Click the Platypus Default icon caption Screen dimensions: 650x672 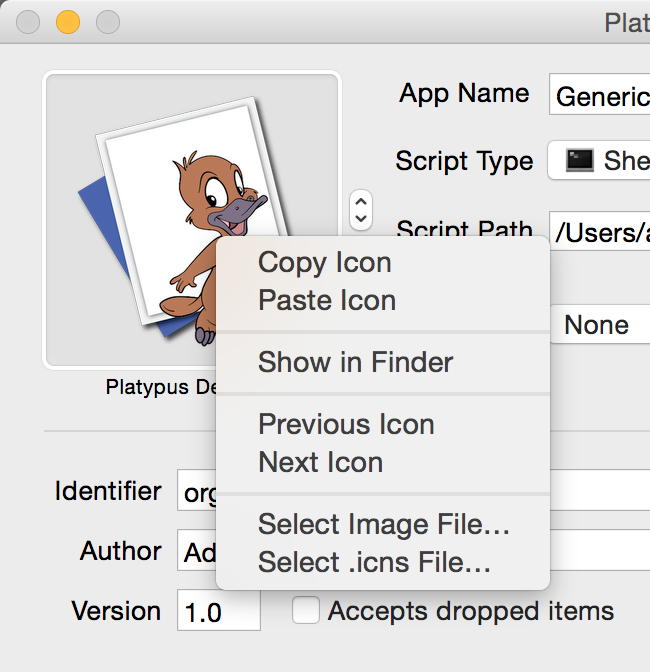162,387
